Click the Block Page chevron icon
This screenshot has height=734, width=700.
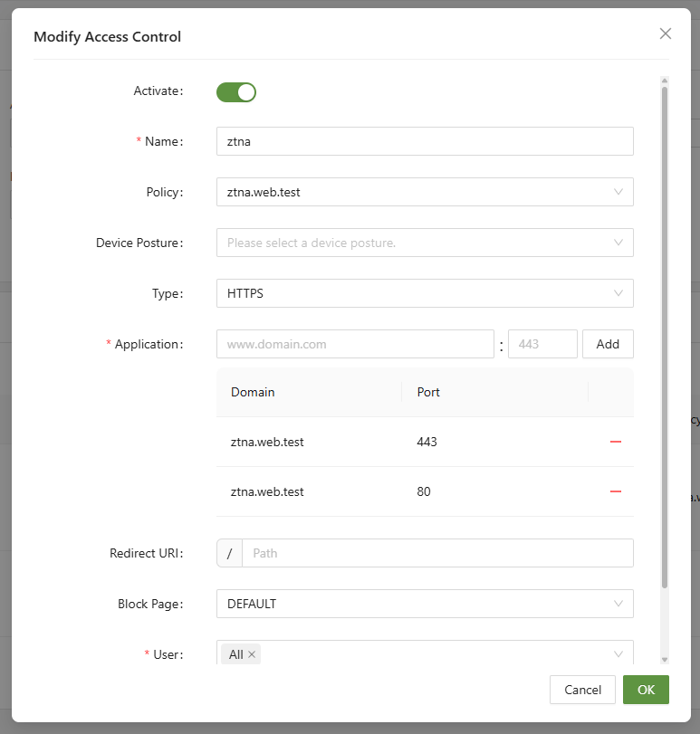tap(618, 604)
